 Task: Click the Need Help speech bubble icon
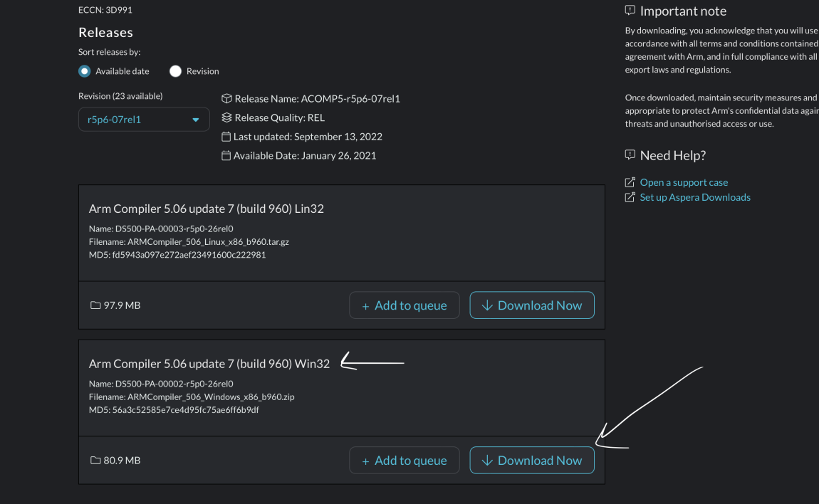tap(630, 155)
